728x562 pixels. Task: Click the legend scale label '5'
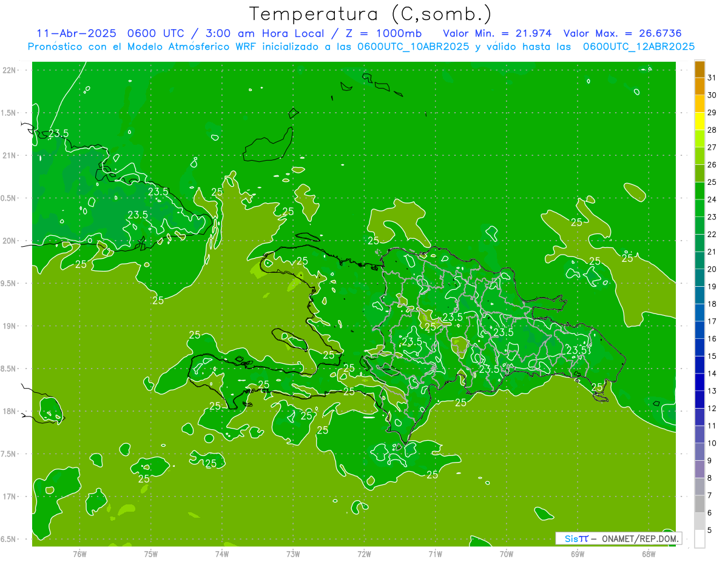coord(710,530)
